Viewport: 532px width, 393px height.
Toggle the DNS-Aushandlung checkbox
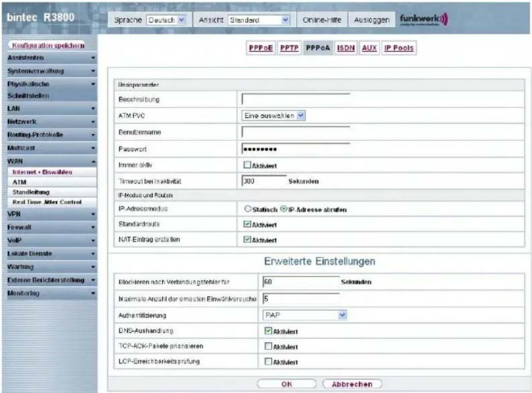tap(268, 330)
